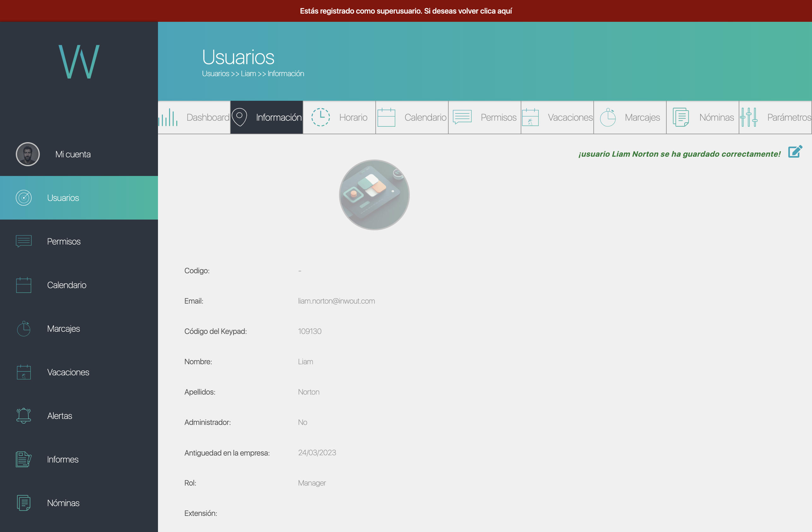Click the Dashboard bar chart icon tab
Screen dimensions: 812x532
168,117
